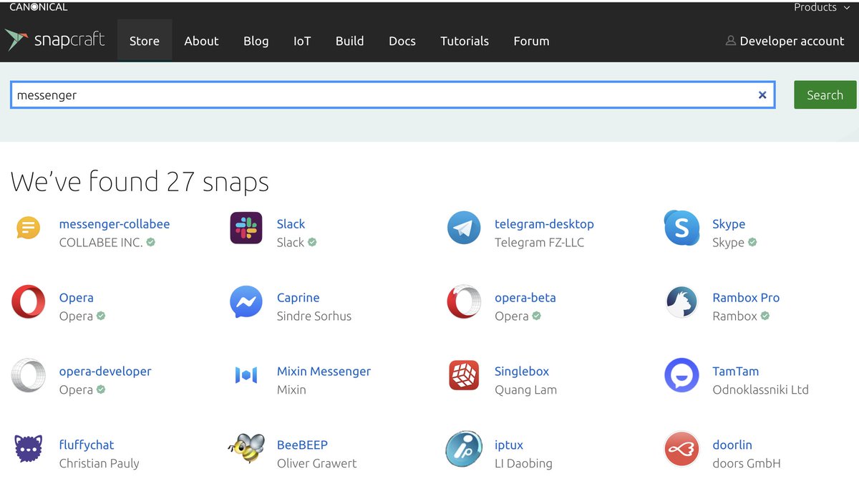Open the Store tab
Image resolution: width=859 pixels, height=504 pixels.
pyautogui.click(x=145, y=41)
